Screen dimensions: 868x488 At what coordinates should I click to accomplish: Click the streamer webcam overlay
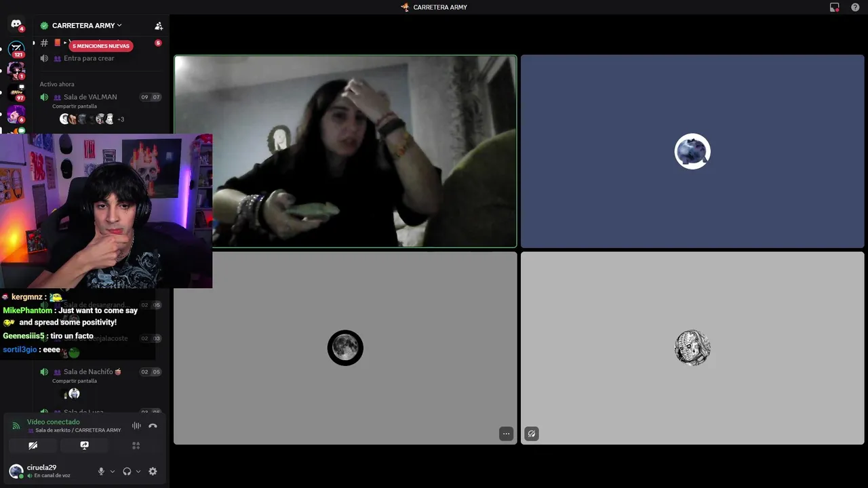click(106, 211)
